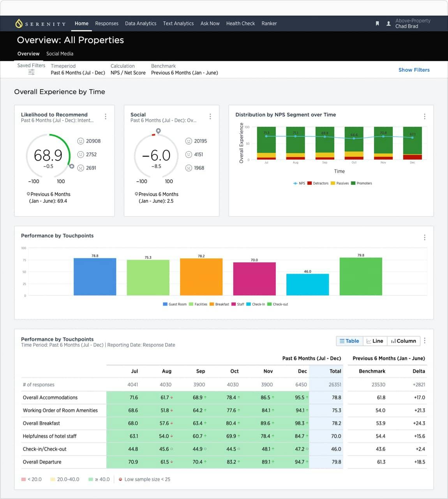Image resolution: width=448 pixels, height=499 pixels.
Task: Open the Timeperiod filter dropdown
Action: click(78, 69)
